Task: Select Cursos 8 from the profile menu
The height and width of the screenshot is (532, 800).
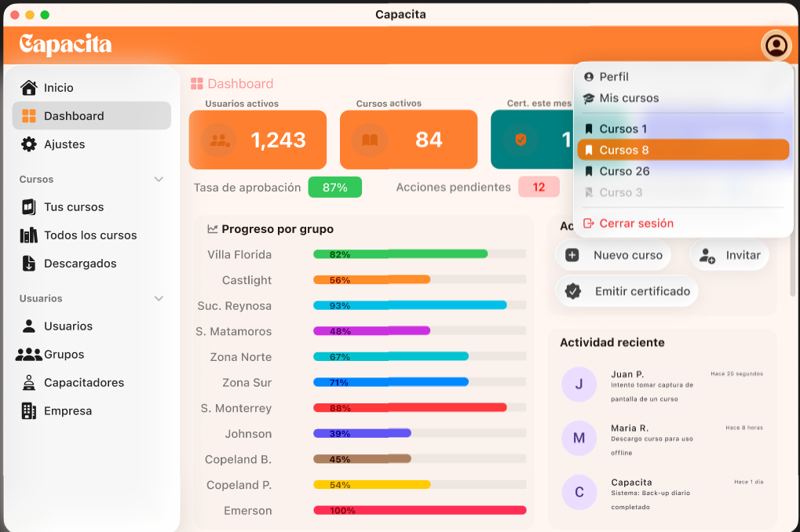Action: coord(682,149)
